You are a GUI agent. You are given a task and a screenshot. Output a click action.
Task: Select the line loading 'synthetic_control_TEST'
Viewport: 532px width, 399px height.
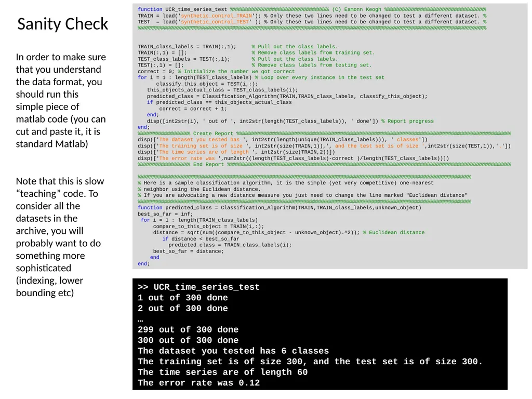[x=312, y=22]
